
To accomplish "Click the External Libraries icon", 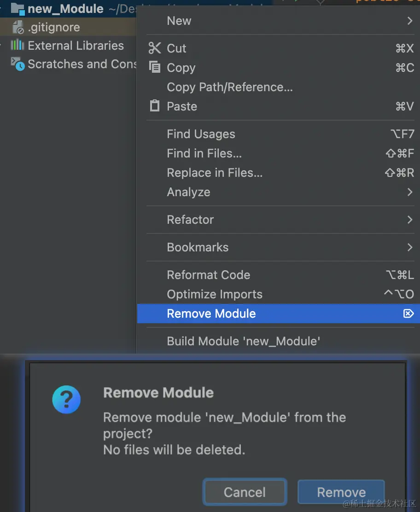I will pyautogui.click(x=17, y=45).
